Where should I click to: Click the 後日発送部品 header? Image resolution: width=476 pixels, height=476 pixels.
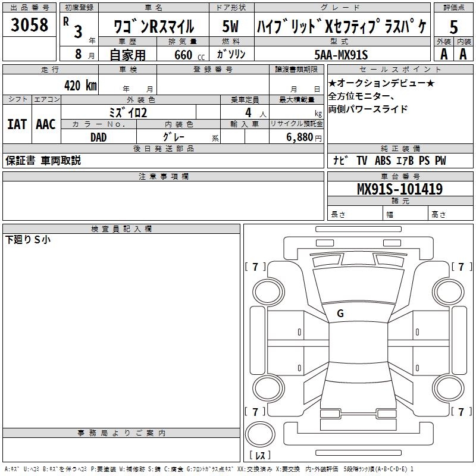163,148
